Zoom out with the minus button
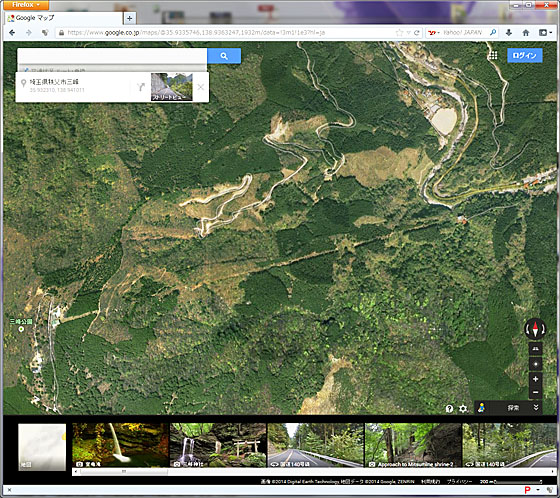The height and width of the screenshot is (498, 560). tap(535, 392)
